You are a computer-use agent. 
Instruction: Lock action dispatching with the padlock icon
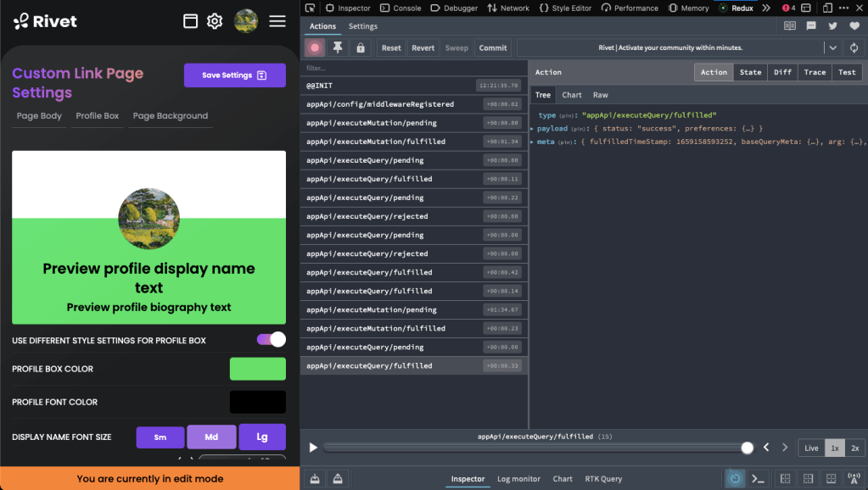click(359, 47)
